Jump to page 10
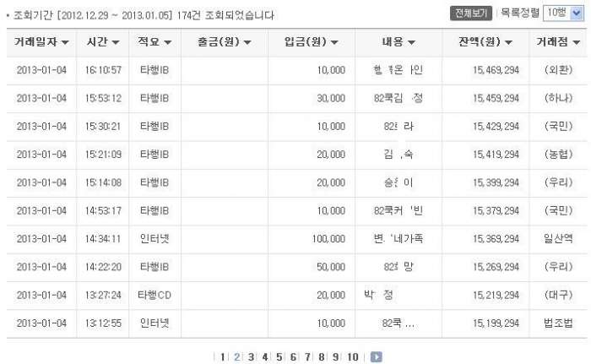The image size is (591, 364). (x=352, y=357)
